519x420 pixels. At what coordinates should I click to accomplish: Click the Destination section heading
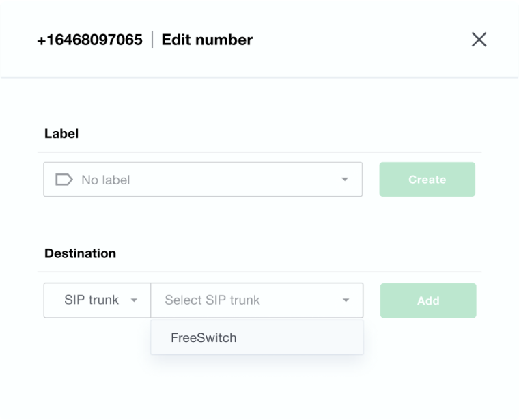(x=80, y=253)
